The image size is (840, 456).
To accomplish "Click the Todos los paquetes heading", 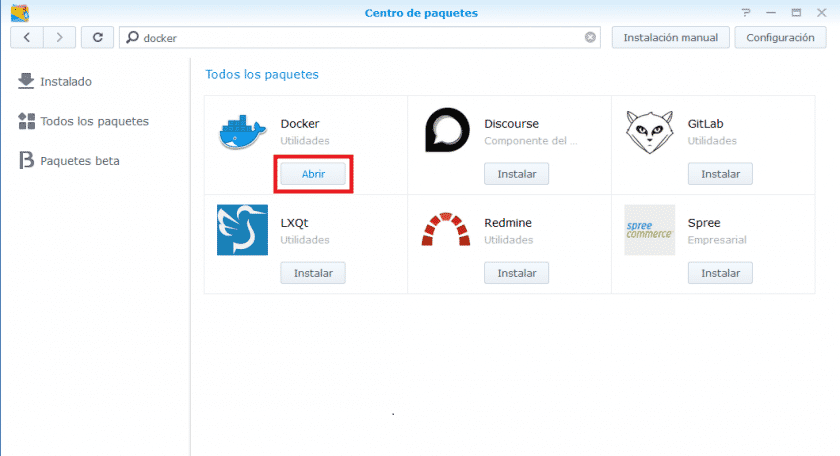I will point(261,74).
